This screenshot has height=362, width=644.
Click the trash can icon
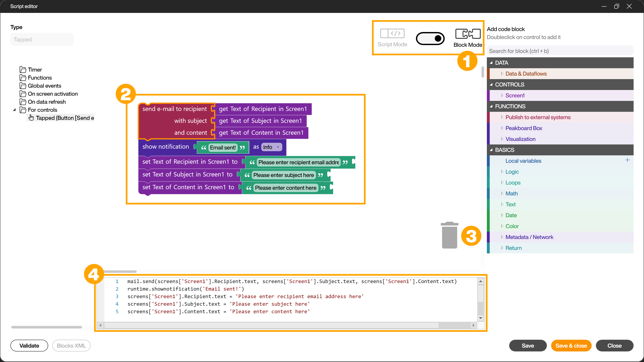[449, 235]
